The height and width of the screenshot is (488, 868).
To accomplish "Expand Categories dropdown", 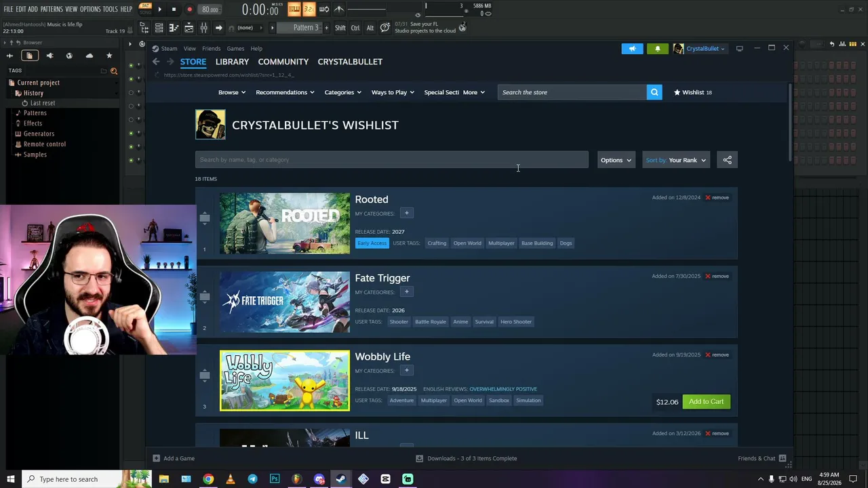I will click(x=342, y=92).
